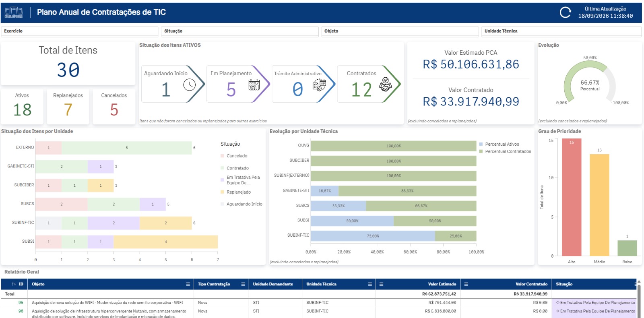Click the Ativos count card
Viewport: 644px width, 318px height.
[x=22, y=106]
